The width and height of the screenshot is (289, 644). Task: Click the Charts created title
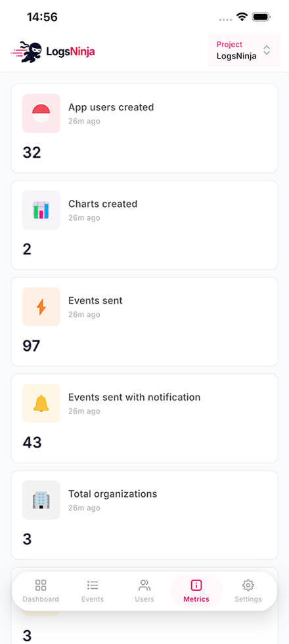(102, 204)
